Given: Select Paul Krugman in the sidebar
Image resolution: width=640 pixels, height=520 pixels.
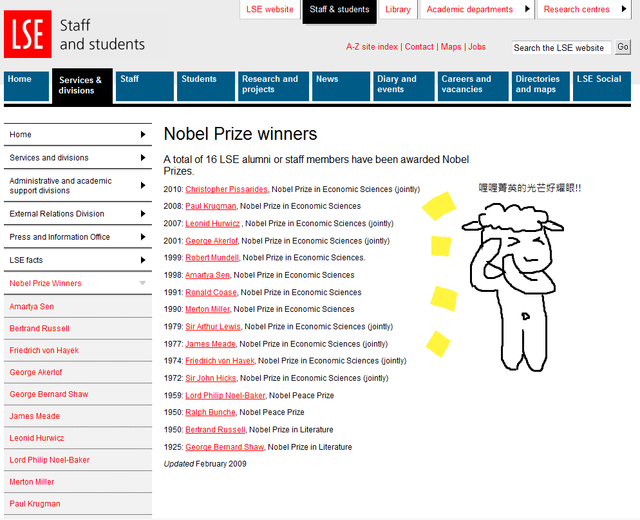Looking at the screenshot, I should [78, 504].
